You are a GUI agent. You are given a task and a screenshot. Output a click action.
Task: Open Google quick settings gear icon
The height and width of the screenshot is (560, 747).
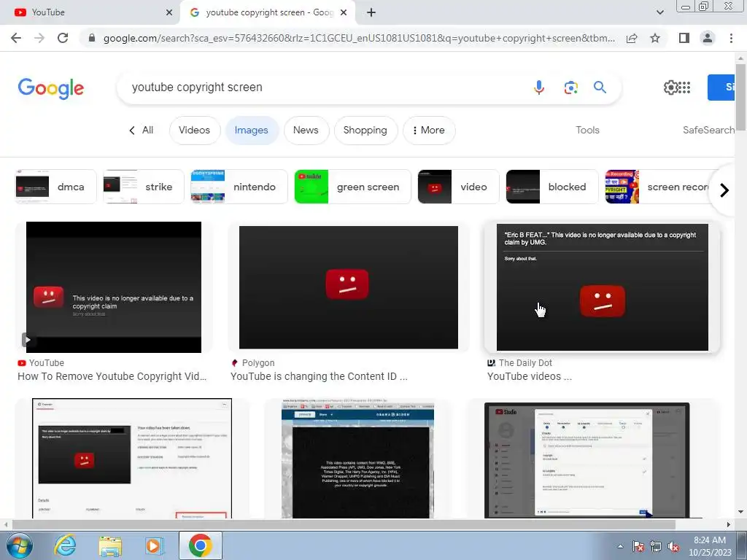[x=670, y=87]
